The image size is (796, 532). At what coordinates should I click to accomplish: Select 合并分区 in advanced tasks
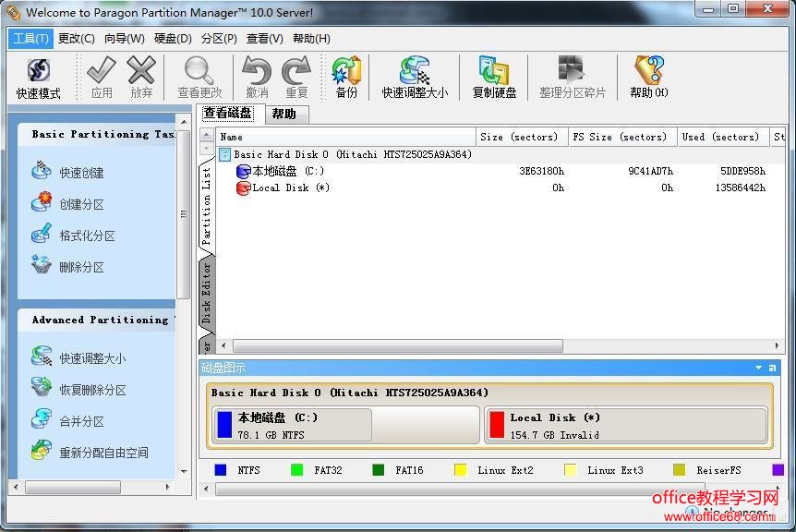pos(81,421)
